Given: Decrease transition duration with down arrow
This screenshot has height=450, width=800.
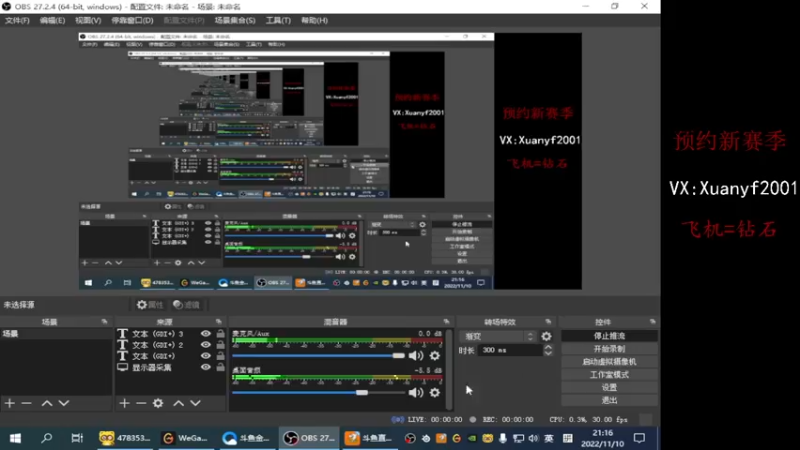Looking at the screenshot, I should 548,353.
